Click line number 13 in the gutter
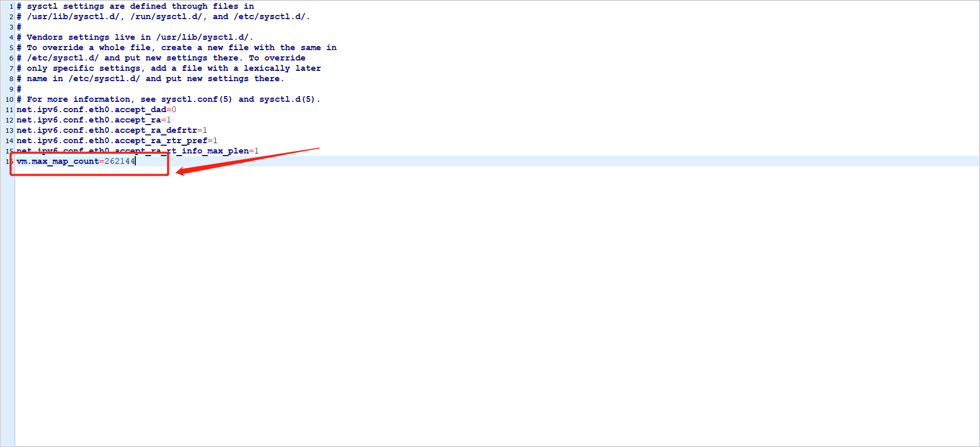980x447 pixels. tap(9, 130)
